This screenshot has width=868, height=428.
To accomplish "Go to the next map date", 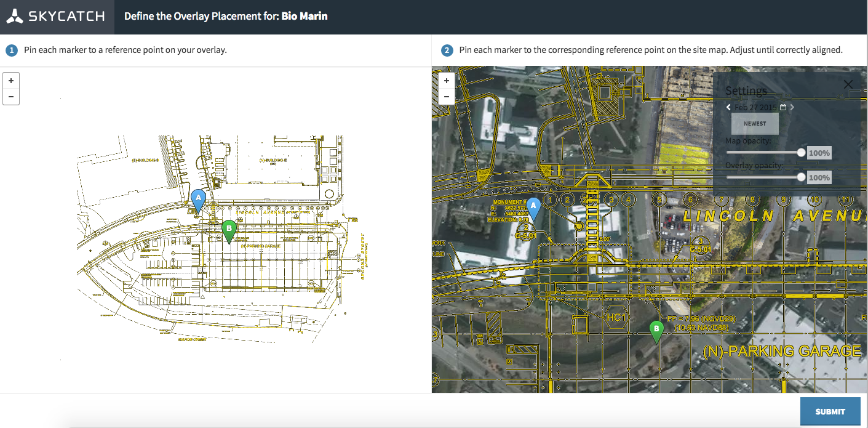I will coord(792,107).
